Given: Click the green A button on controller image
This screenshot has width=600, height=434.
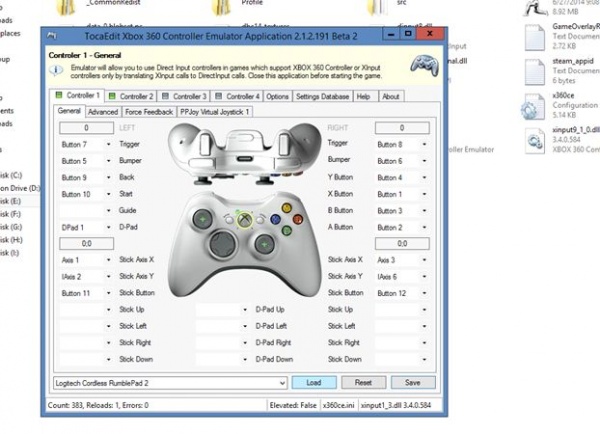Looking at the screenshot, I should (286, 230).
